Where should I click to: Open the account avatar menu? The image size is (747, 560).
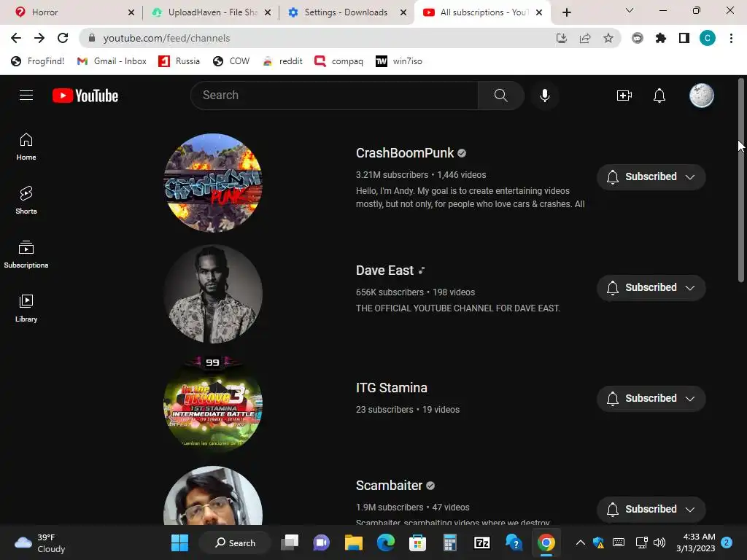click(x=701, y=96)
